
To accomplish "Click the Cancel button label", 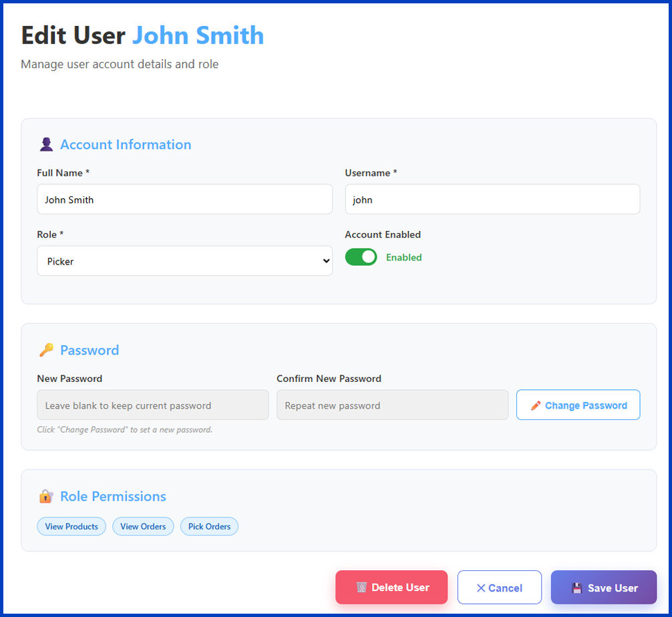I will (x=505, y=588).
